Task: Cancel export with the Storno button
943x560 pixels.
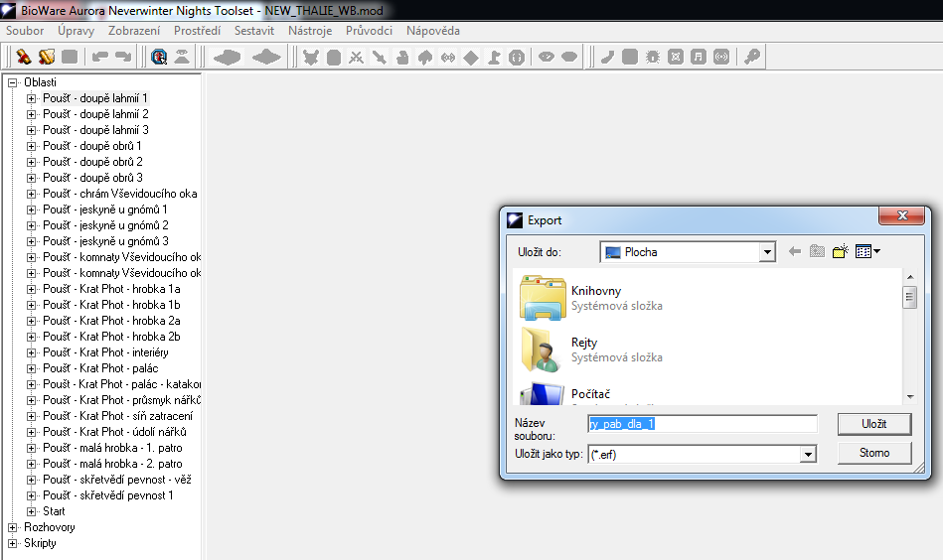Action: tap(873, 453)
